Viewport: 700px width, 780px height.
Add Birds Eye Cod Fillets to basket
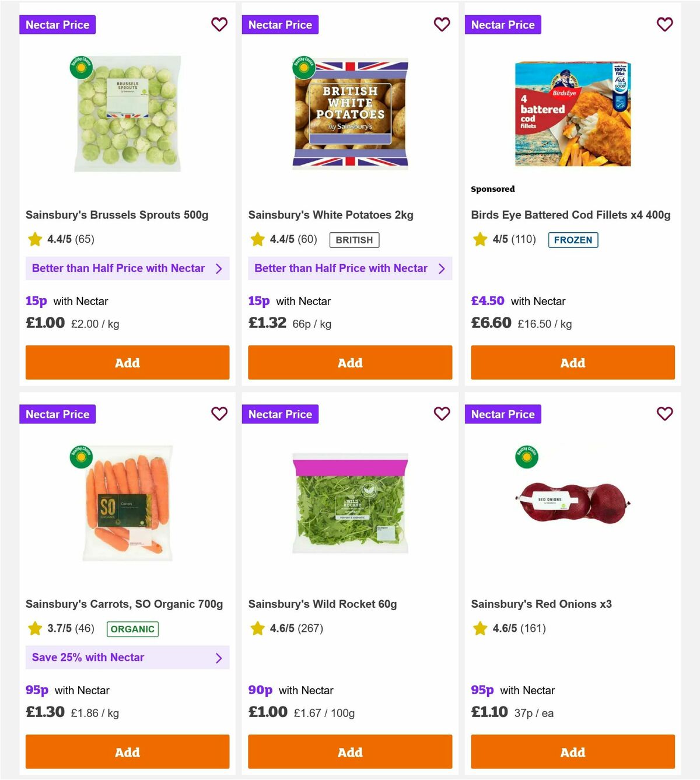point(572,362)
